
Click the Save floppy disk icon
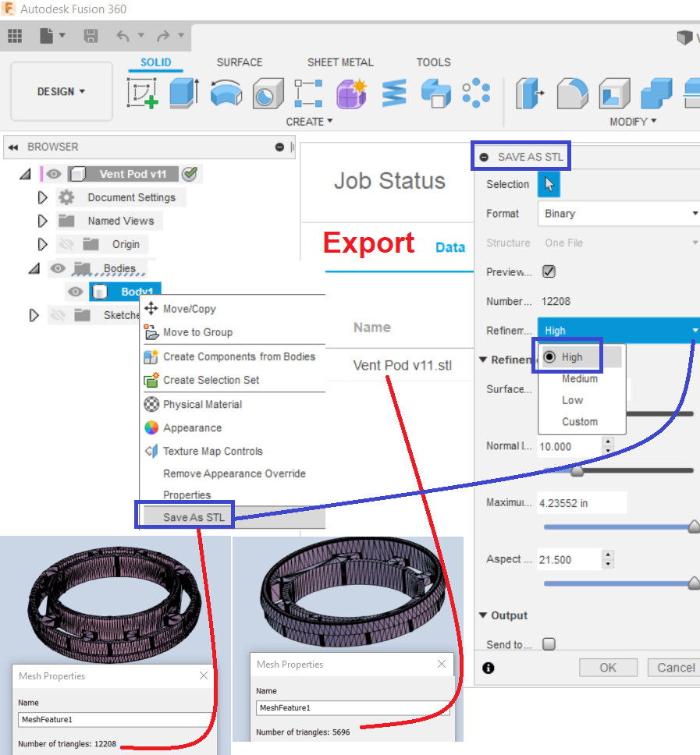[x=91, y=36]
